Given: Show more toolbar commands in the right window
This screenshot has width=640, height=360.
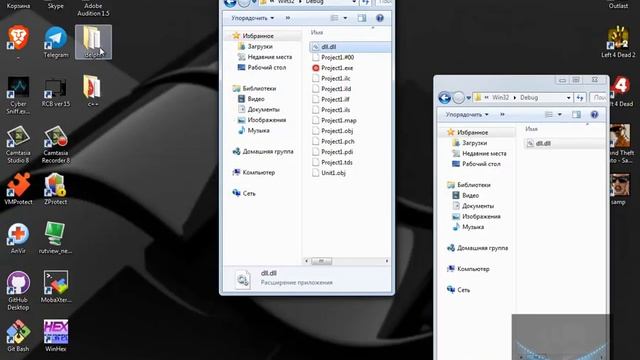Looking at the screenshot, I should click(x=502, y=115).
